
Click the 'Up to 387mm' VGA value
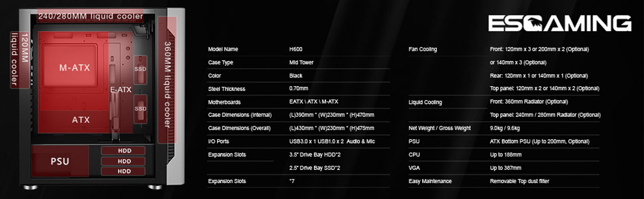coord(505,168)
